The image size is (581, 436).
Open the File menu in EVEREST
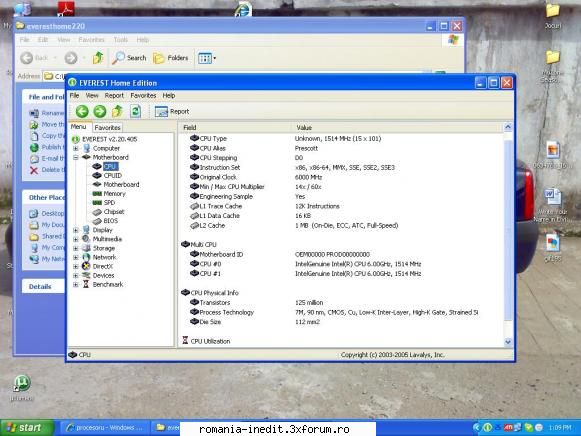tap(74, 96)
